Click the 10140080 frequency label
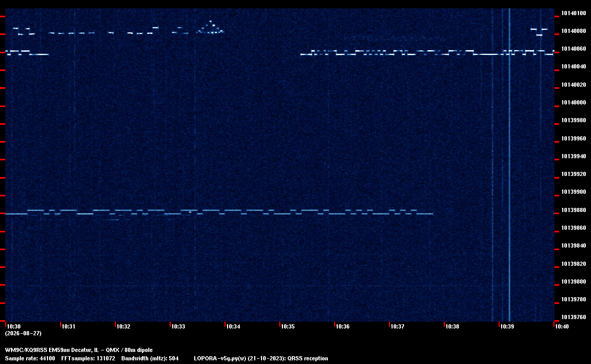 pos(574,31)
